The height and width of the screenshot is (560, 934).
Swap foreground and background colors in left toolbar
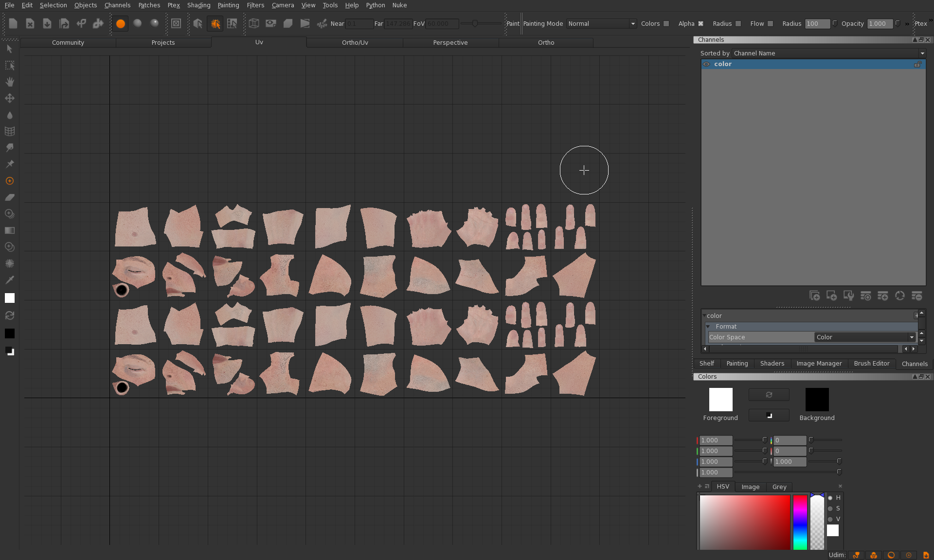[9, 315]
